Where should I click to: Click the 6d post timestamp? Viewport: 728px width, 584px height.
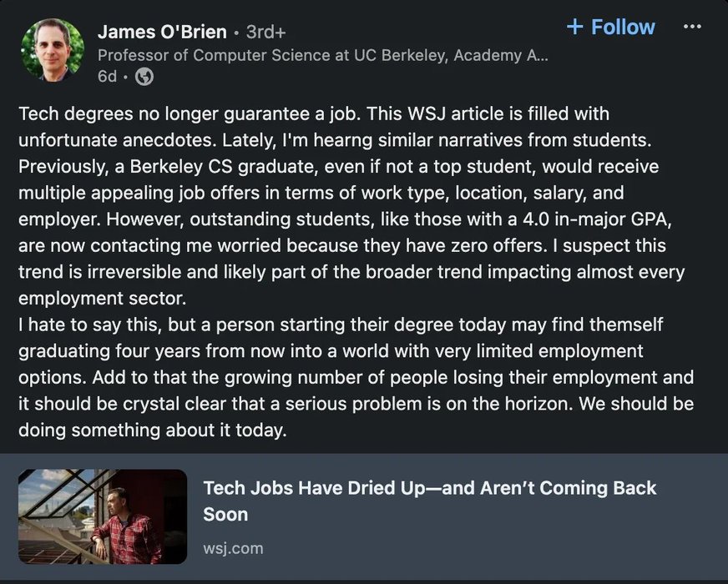click(107, 77)
